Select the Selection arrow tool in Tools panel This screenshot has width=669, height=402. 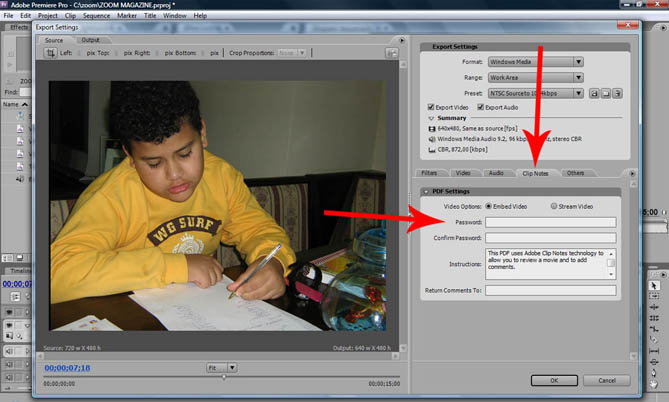(653, 285)
